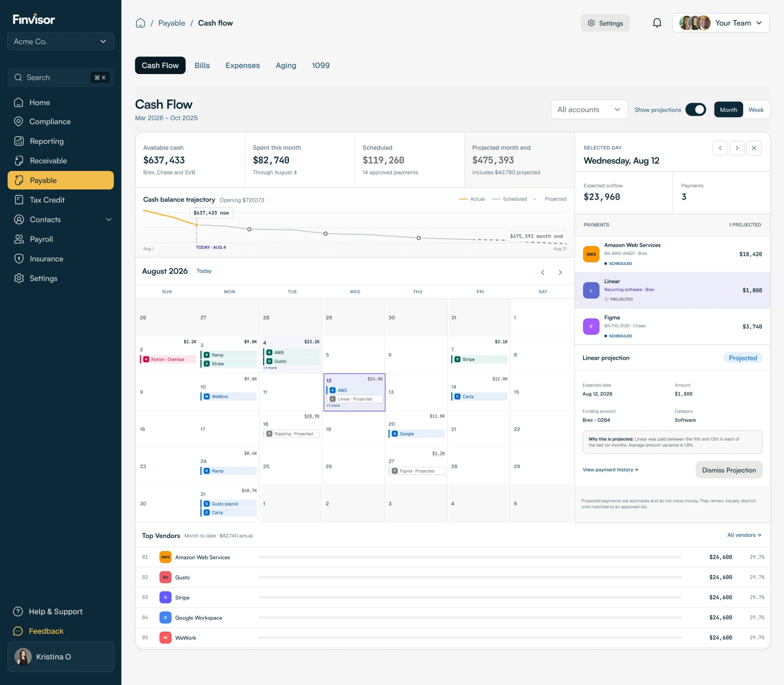This screenshot has height=685, width=784.
Task: Close the selected day panel
Action: tap(754, 148)
